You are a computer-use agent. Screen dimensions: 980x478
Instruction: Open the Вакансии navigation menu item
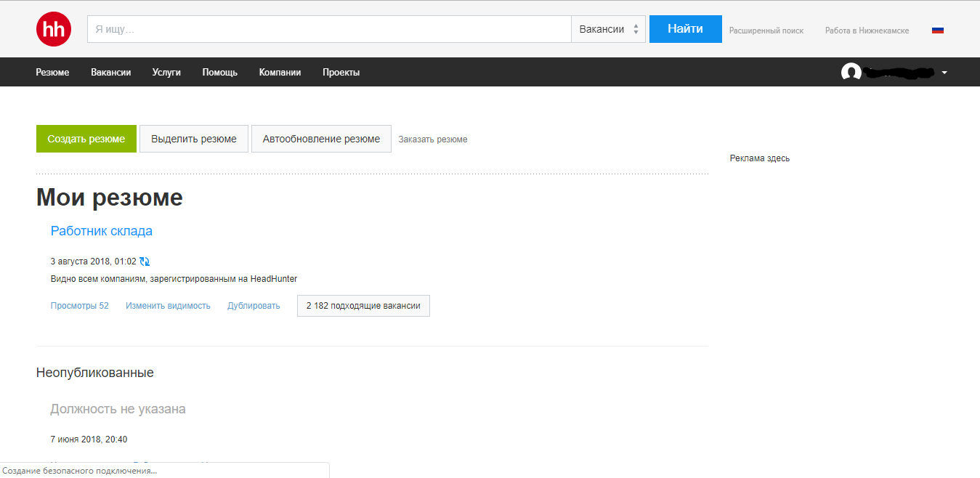(111, 73)
